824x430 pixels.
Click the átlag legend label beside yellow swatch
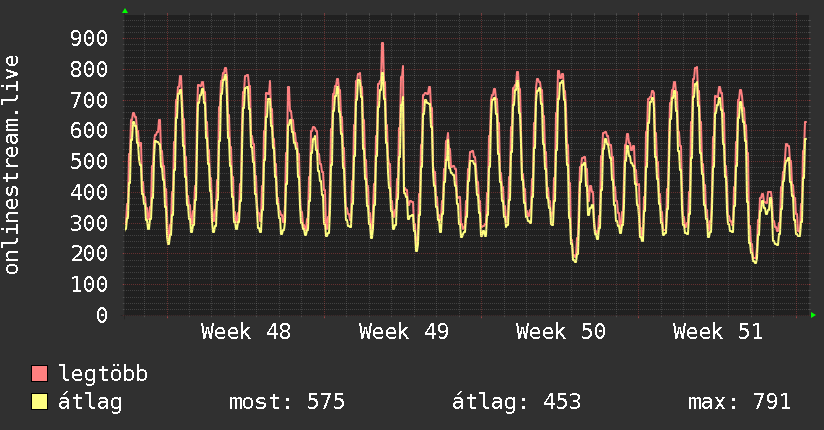coord(90,402)
